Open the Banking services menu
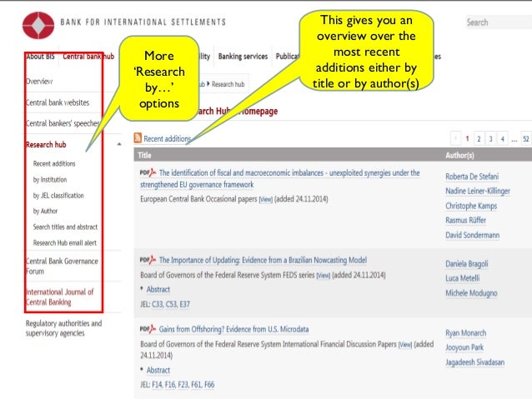Viewport: 532px width, 399px height. click(x=243, y=57)
